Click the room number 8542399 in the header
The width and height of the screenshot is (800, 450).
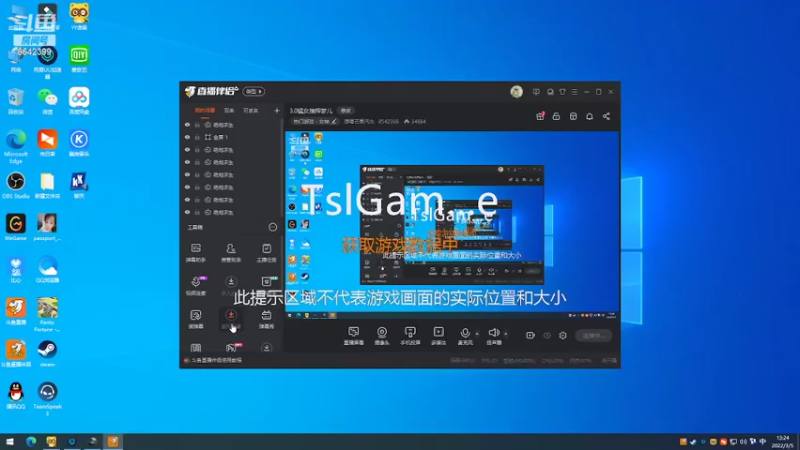point(388,121)
